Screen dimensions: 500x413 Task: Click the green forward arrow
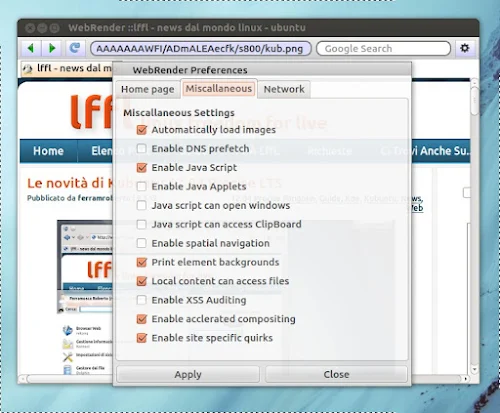52,49
